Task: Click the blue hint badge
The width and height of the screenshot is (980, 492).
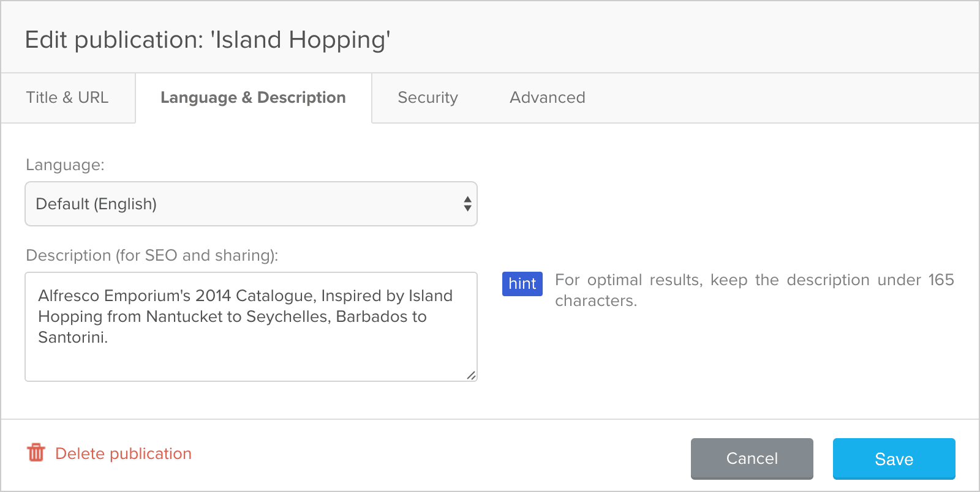Action: (x=522, y=284)
